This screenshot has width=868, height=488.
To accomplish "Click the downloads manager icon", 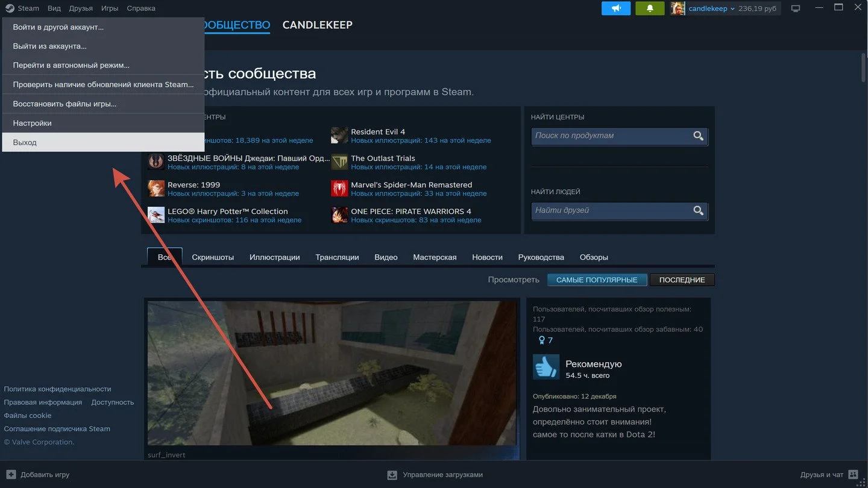I will click(x=392, y=475).
